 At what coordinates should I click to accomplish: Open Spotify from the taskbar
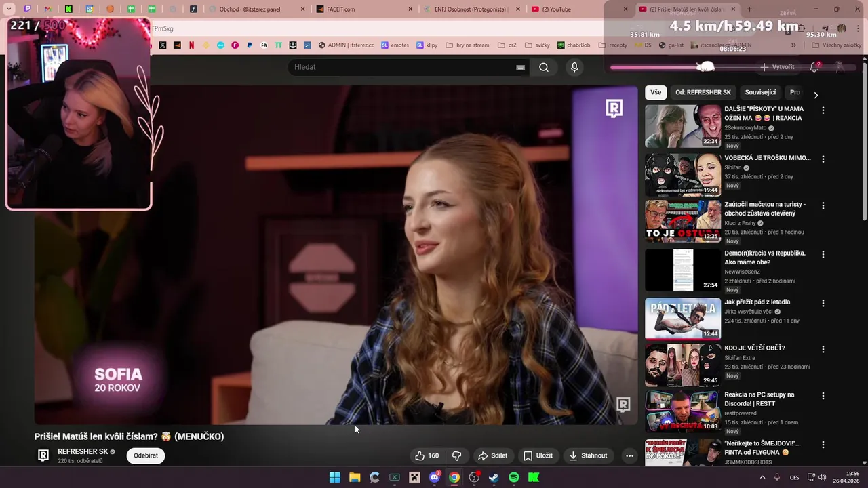tap(514, 477)
